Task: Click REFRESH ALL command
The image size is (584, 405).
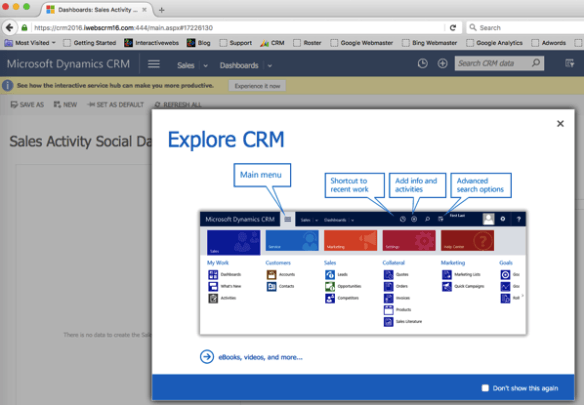Action: 178,105
